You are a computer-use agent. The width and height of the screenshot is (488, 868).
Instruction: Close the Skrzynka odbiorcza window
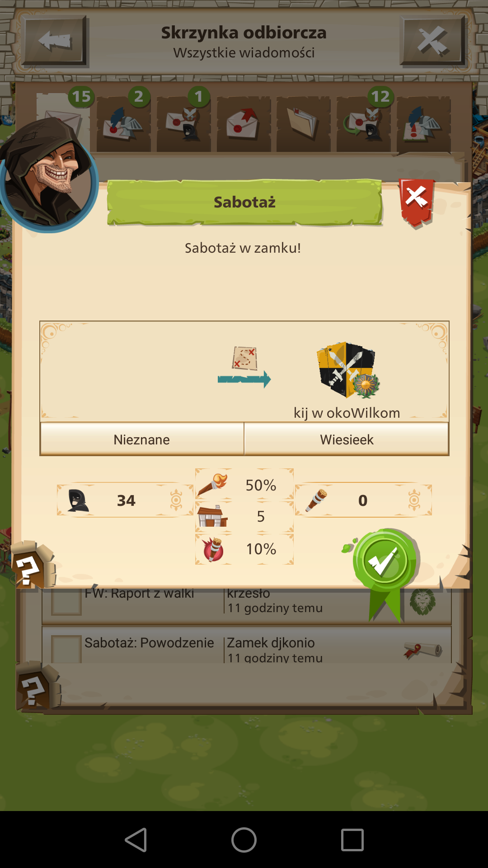click(x=433, y=41)
